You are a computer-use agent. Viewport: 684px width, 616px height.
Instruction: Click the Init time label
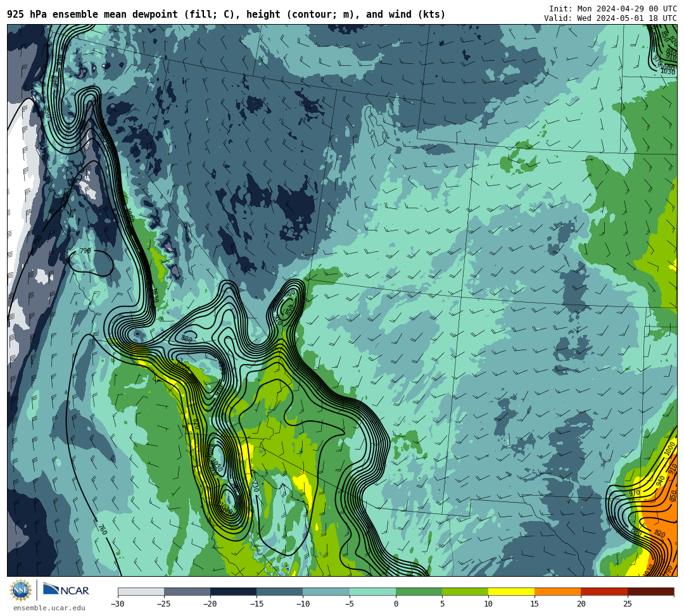point(613,9)
